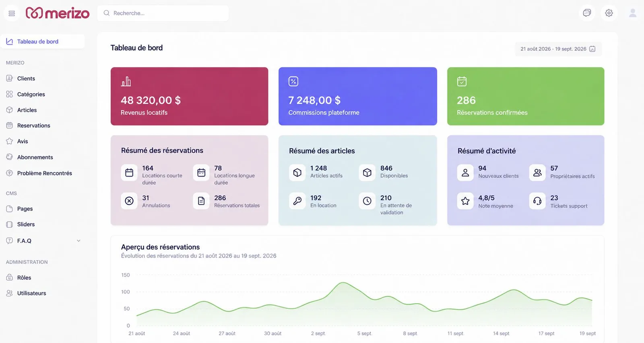Click the Note moyenne star icon
Image resolution: width=644 pixels, height=343 pixels.
(465, 201)
